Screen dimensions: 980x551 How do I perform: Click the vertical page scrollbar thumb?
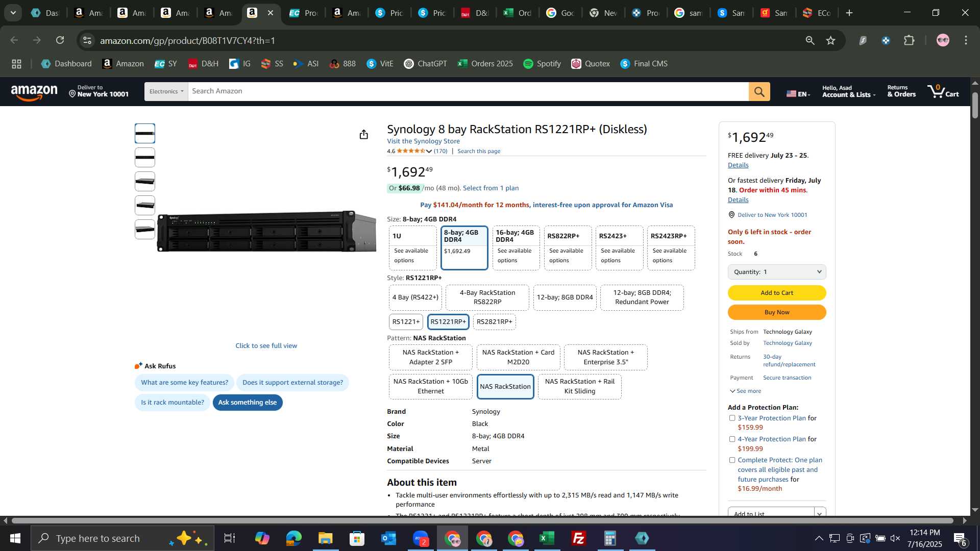[x=975, y=105]
